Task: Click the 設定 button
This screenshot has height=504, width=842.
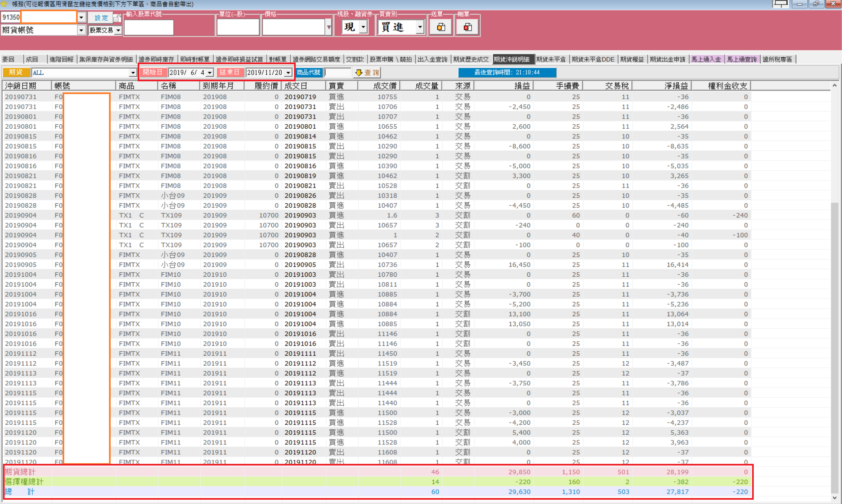Action: [101, 18]
